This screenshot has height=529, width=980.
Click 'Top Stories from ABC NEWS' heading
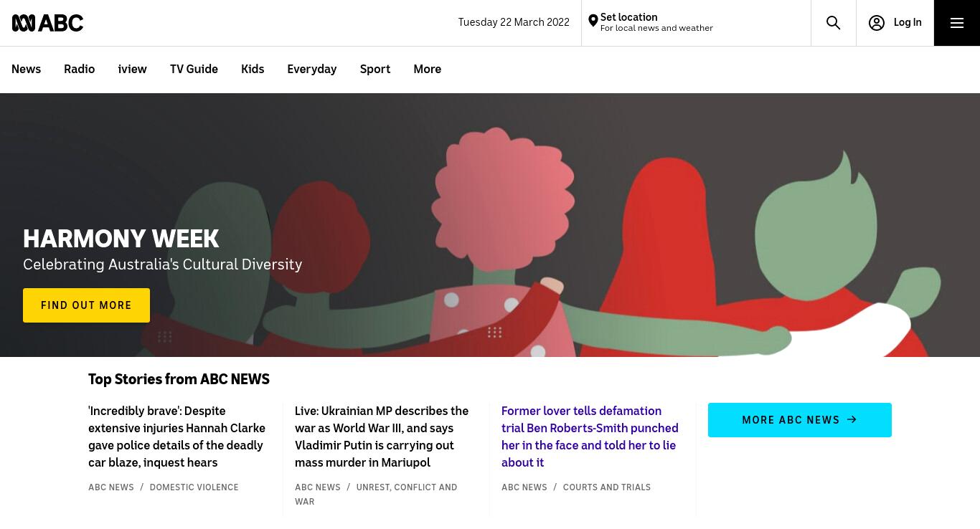(x=179, y=380)
